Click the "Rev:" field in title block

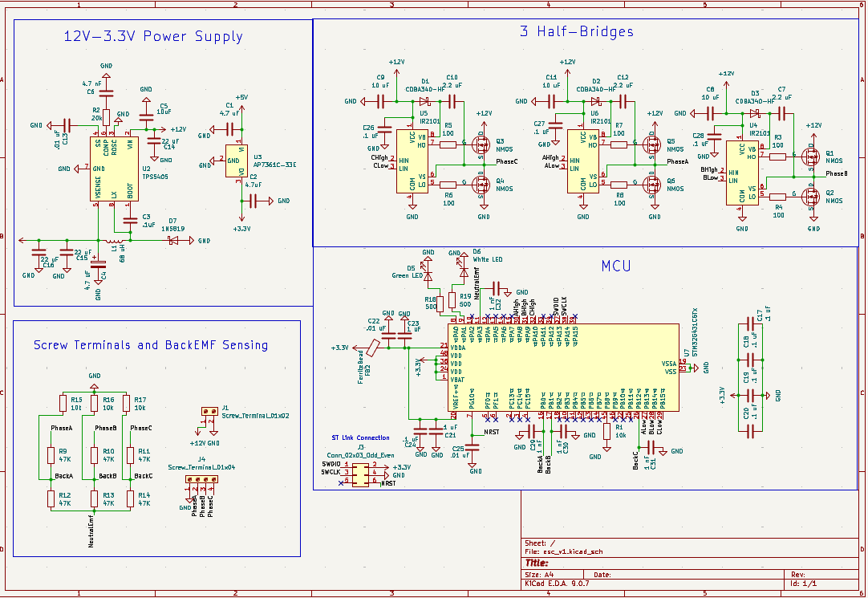[797, 576]
